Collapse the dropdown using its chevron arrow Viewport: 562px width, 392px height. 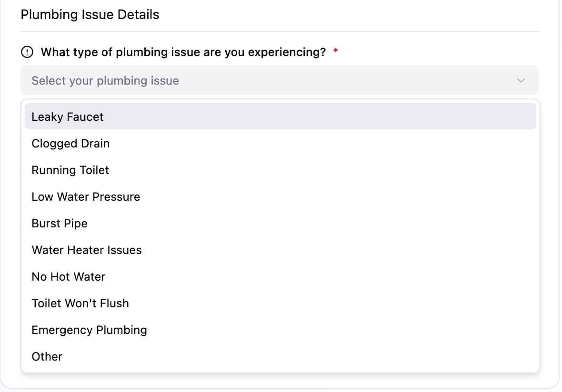520,80
